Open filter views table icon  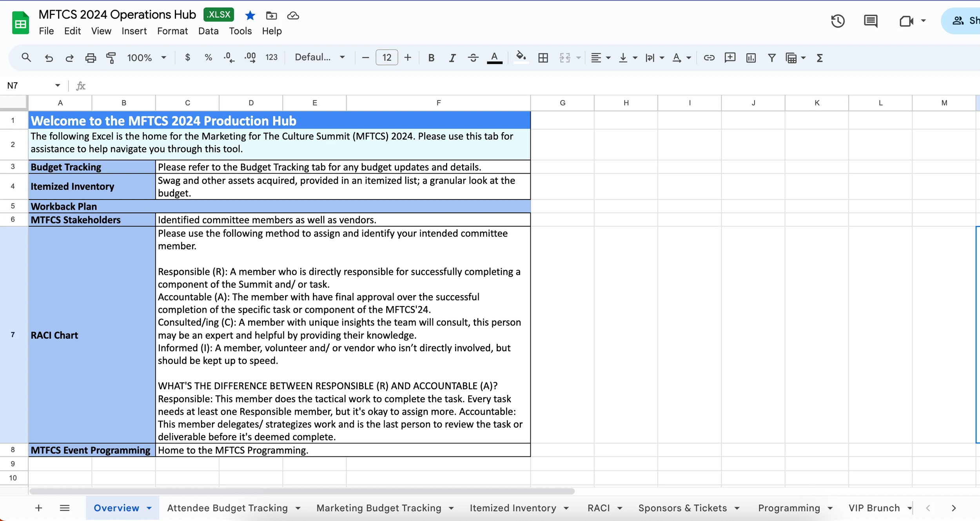point(791,58)
